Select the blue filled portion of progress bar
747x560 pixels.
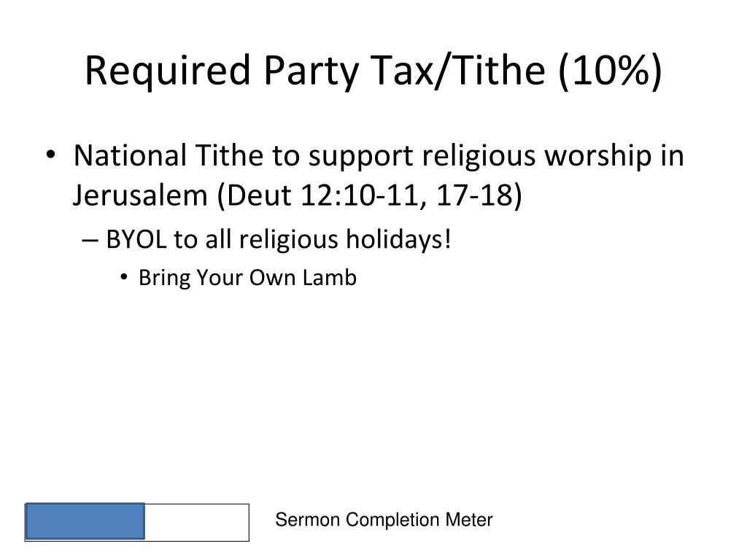pos(85,521)
